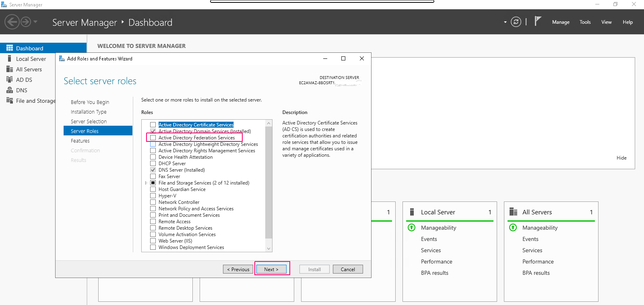Go to Installation Type wizard step

click(x=89, y=112)
